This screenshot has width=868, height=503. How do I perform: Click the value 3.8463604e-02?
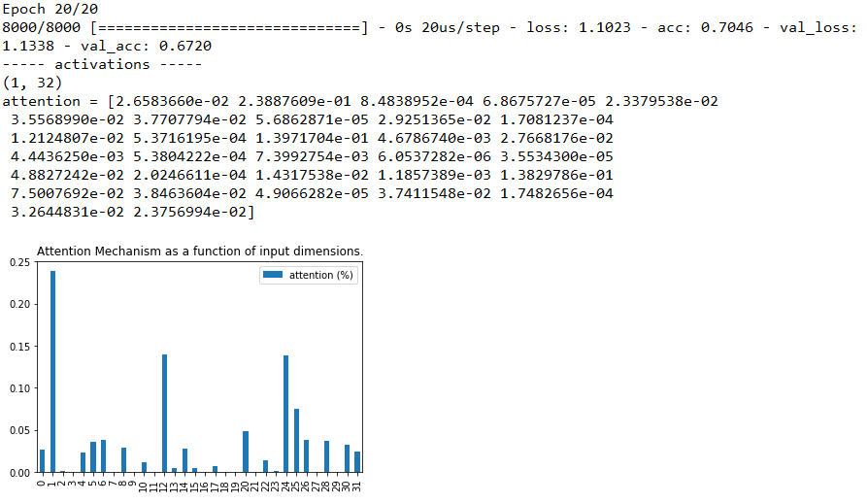tap(190, 193)
